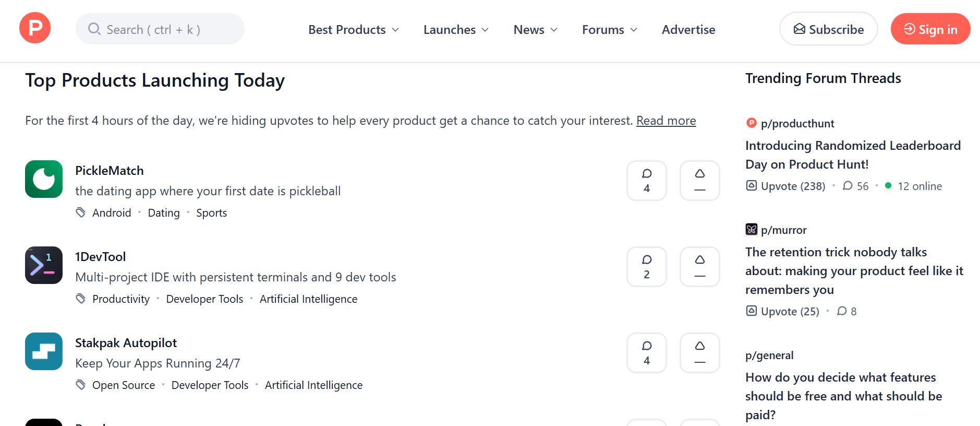Click the 1DevTool app icon

click(x=43, y=265)
